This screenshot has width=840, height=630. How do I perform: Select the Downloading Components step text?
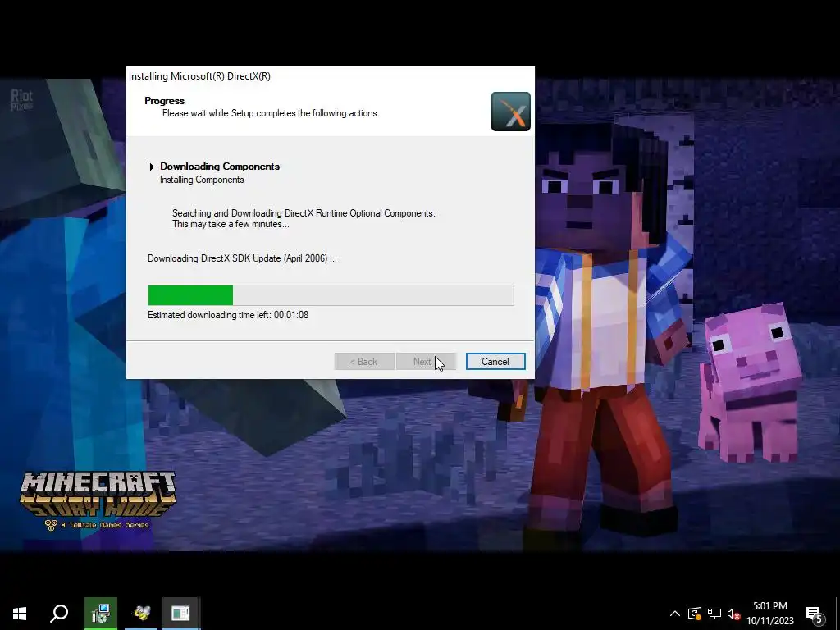(x=220, y=167)
